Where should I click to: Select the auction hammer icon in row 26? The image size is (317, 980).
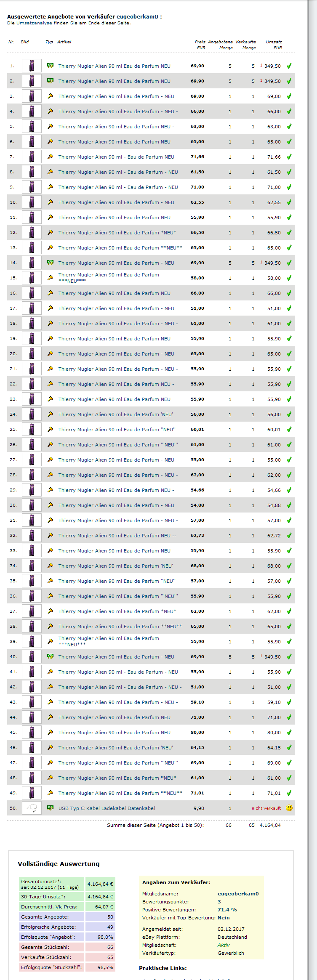(50, 444)
